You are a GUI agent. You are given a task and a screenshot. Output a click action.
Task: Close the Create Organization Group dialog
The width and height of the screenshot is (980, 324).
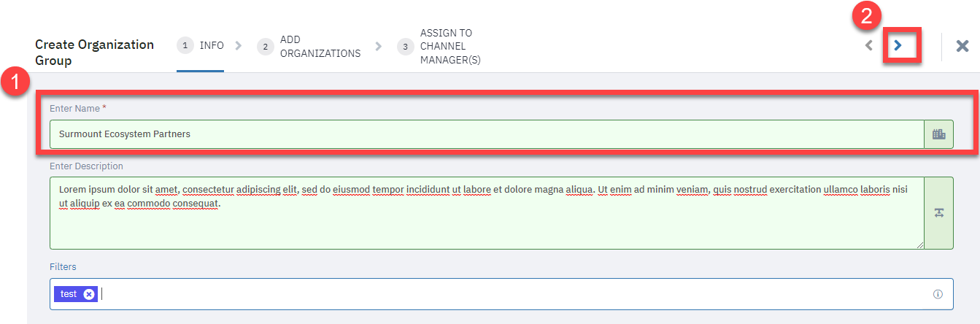tap(962, 46)
